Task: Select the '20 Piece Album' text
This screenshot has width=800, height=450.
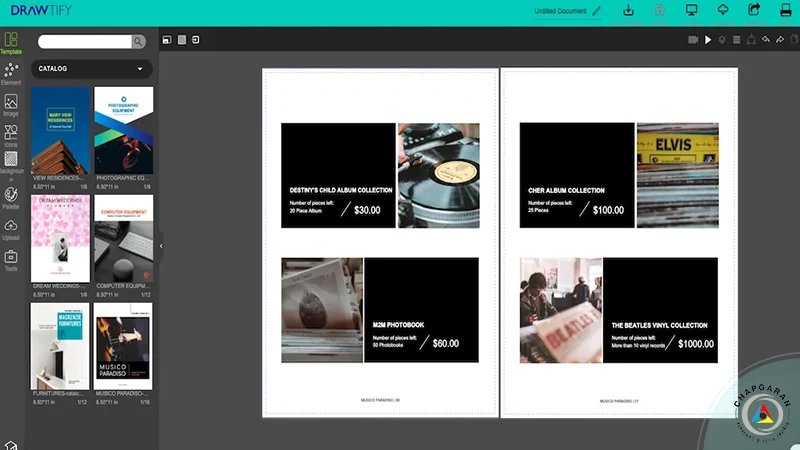Action: (x=306, y=210)
